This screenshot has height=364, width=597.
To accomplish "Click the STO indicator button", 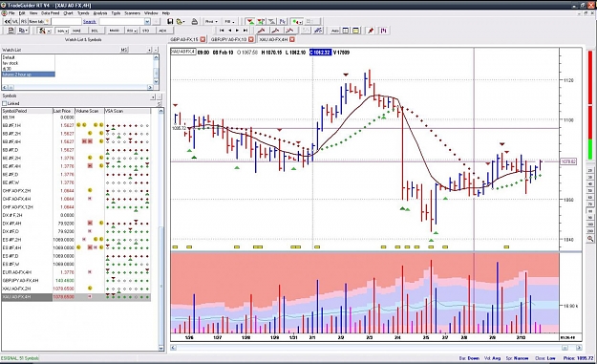I will (146, 31).
